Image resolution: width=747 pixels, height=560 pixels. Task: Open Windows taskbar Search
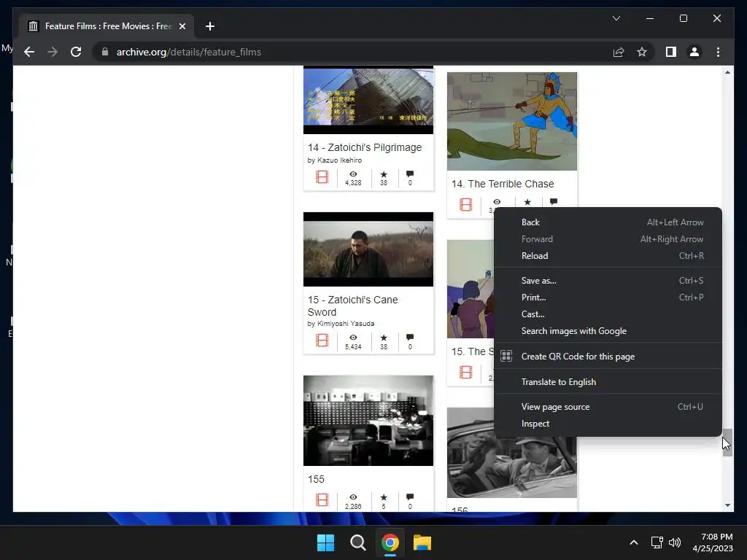click(357, 542)
